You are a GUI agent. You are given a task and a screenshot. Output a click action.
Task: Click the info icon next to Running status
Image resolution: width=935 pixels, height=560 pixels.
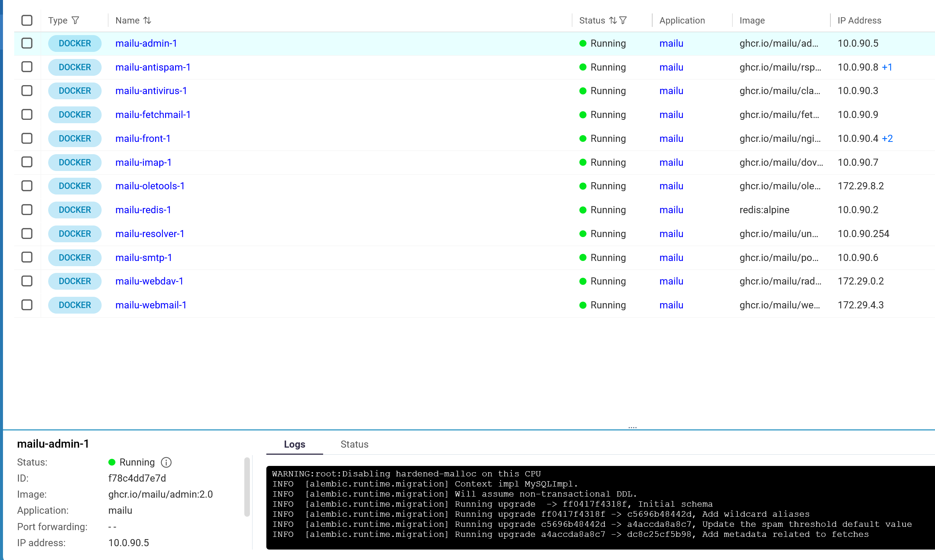point(166,462)
